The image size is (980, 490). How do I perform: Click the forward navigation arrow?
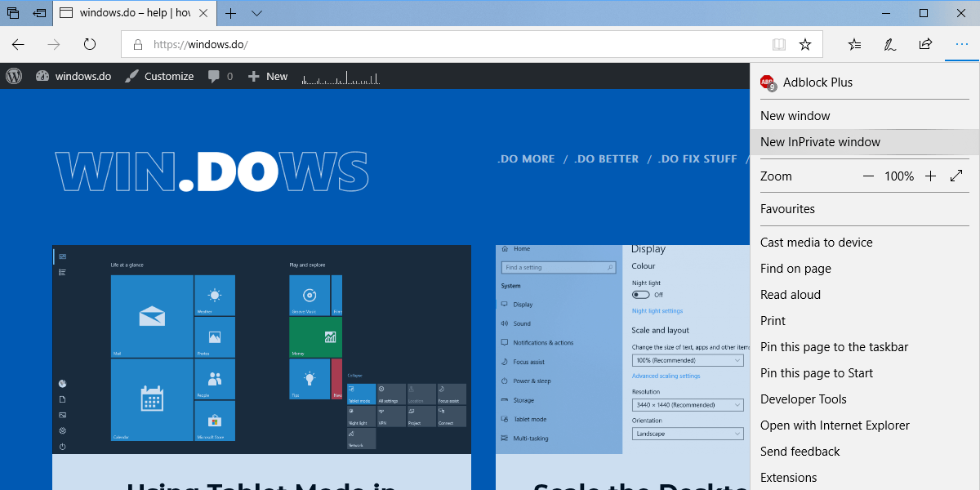[54, 44]
